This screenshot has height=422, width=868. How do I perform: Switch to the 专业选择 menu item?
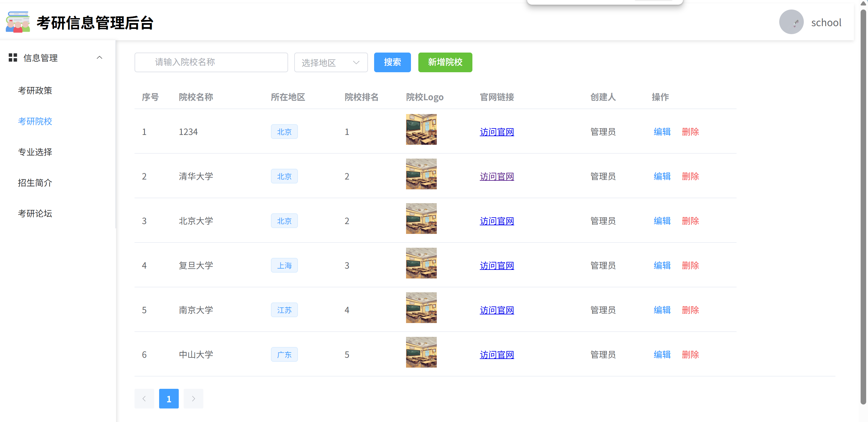35,152
